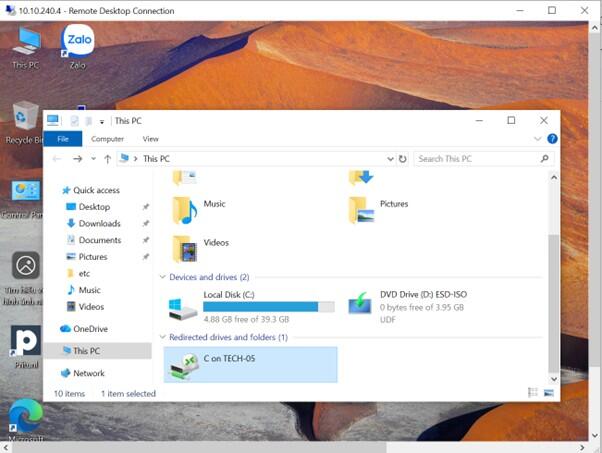Image resolution: width=602 pixels, height=453 pixels.
Task: Open the Pritunl desktop shortcut
Action: coord(26,347)
